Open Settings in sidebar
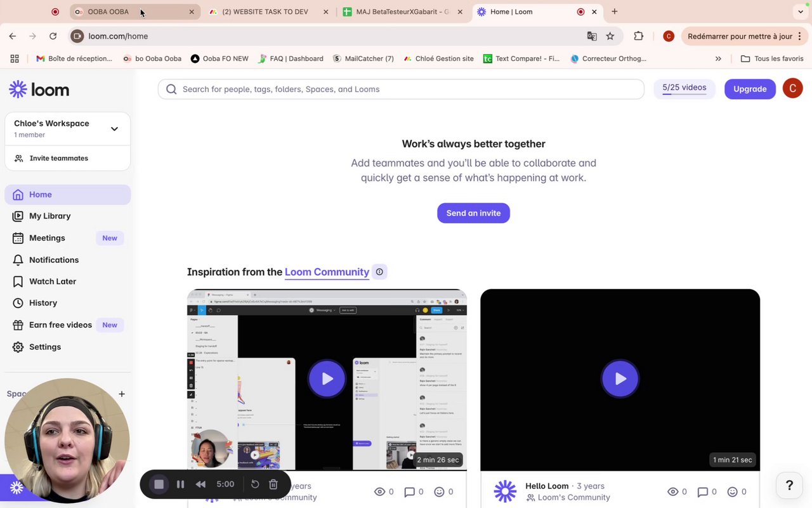Image resolution: width=812 pixels, height=508 pixels. pyautogui.click(x=68, y=347)
